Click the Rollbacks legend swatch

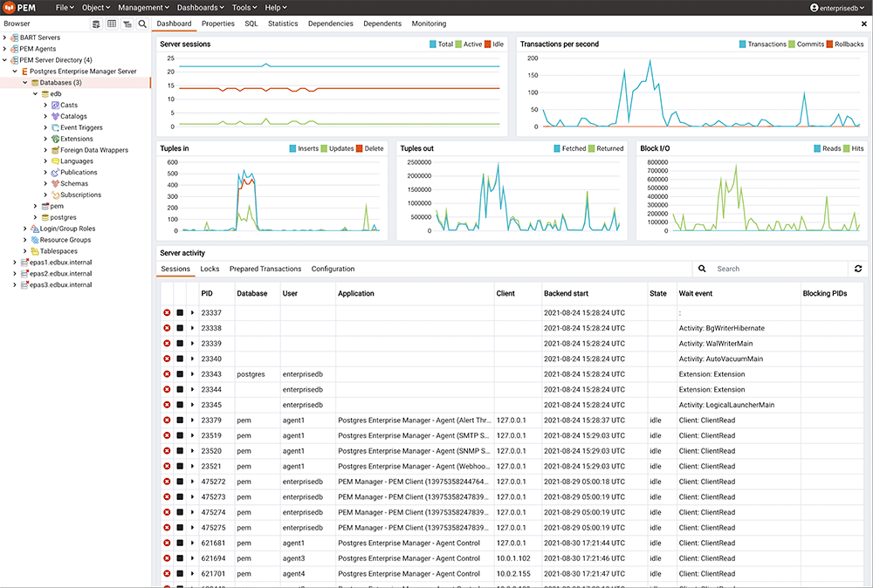(829, 44)
